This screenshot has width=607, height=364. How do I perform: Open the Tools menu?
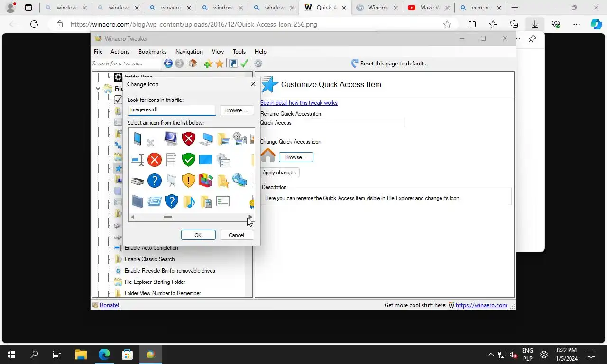tap(239, 52)
